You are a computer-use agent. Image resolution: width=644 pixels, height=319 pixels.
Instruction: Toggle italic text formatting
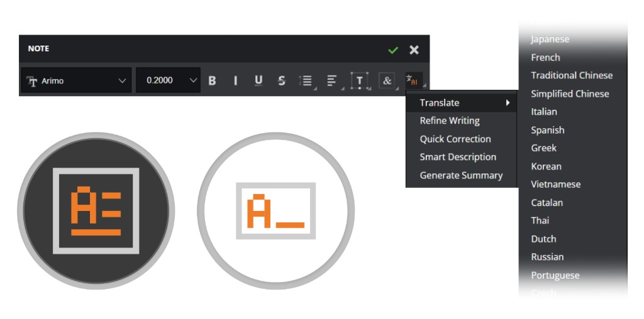click(x=235, y=80)
